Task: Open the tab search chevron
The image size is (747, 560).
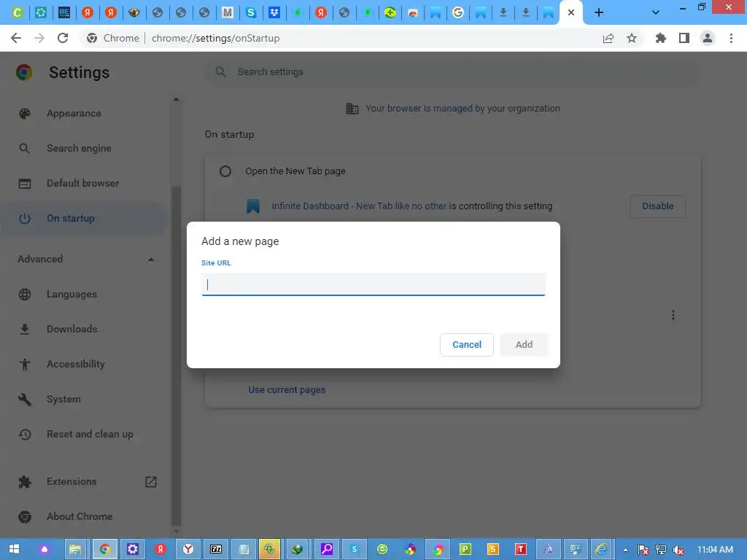Action: [x=656, y=13]
